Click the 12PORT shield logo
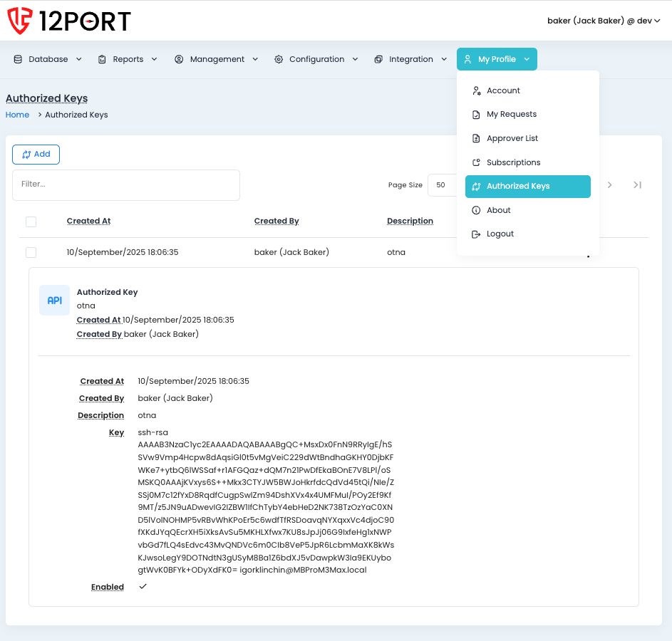 coord(19,21)
